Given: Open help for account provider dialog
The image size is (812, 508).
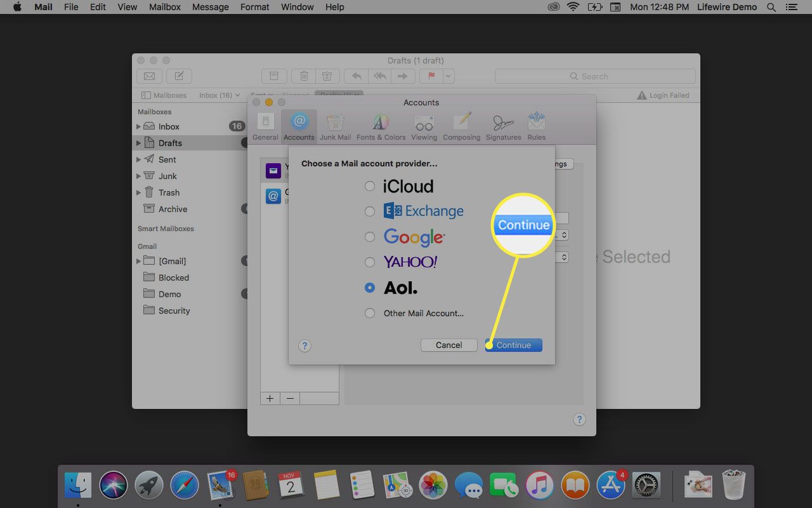Looking at the screenshot, I should tap(304, 345).
